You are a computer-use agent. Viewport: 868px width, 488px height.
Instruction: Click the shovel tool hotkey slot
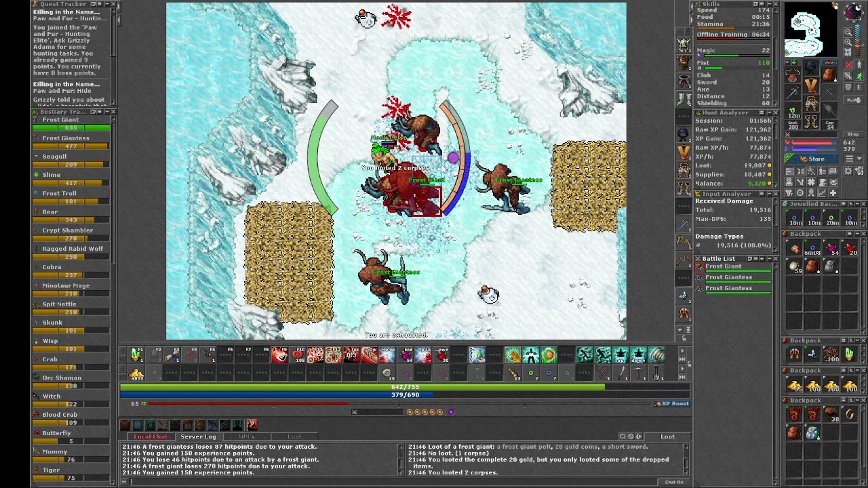click(x=656, y=373)
